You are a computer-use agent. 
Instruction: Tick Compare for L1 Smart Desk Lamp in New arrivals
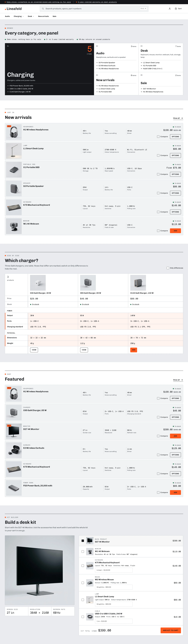click(158, 155)
